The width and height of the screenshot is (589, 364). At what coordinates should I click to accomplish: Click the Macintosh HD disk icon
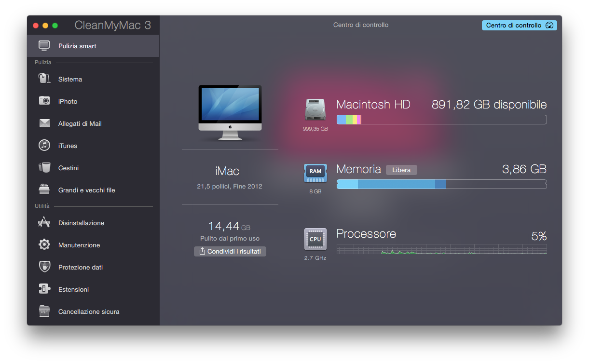(x=315, y=110)
